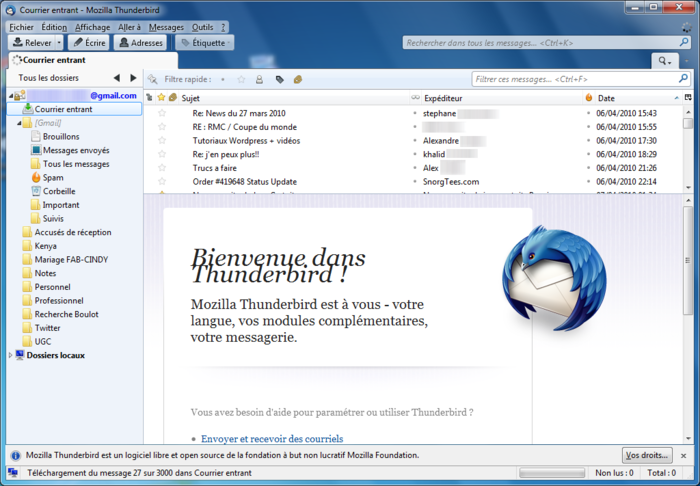Toggle the tags quick filter
The image size is (700, 486).
tap(279, 79)
